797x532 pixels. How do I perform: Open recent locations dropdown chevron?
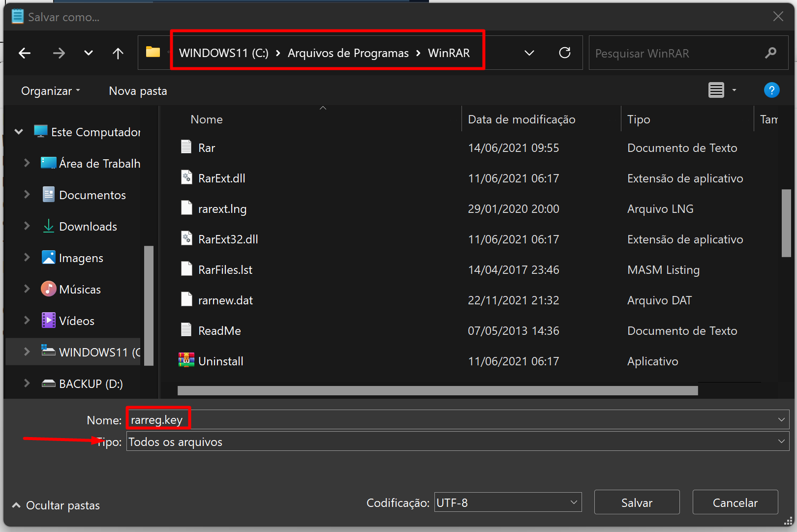[89, 53]
